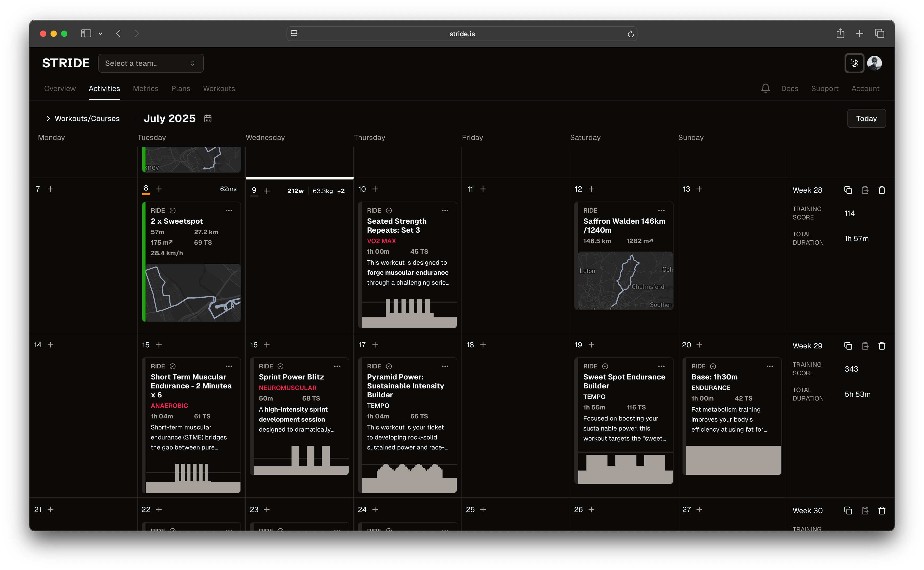Open the notifications bell
This screenshot has width=924, height=570.
pos(765,88)
